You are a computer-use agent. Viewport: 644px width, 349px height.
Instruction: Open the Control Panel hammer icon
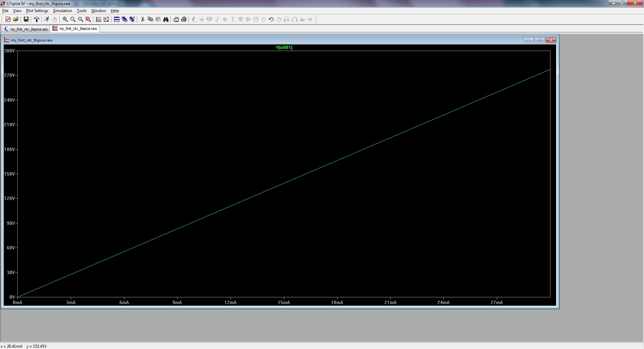(x=37, y=19)
